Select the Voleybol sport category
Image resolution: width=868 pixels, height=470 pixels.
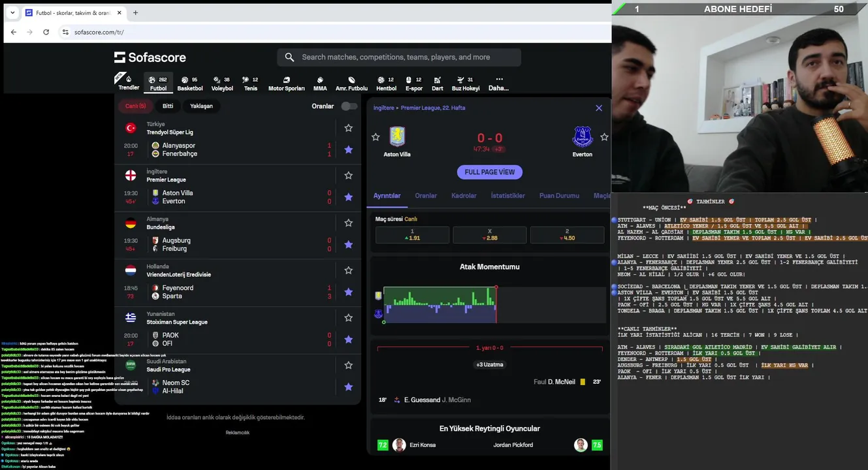click(x=222, y=83)
